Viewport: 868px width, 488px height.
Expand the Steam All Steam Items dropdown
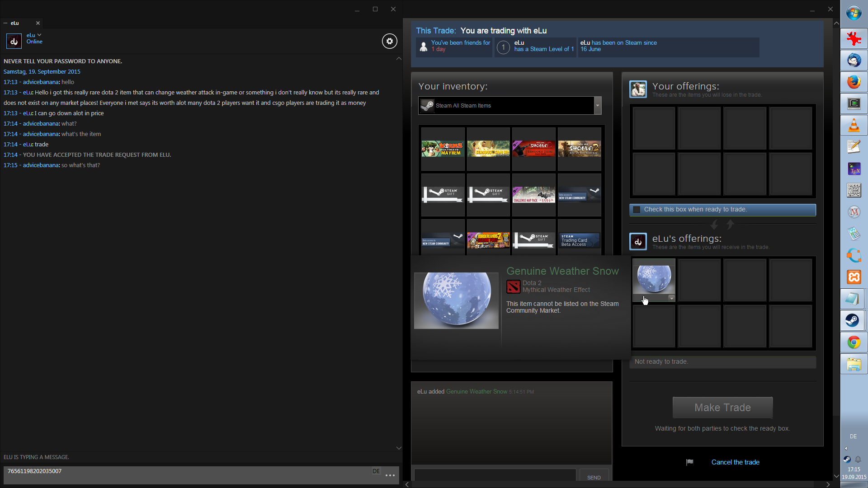tap(597, 106)
